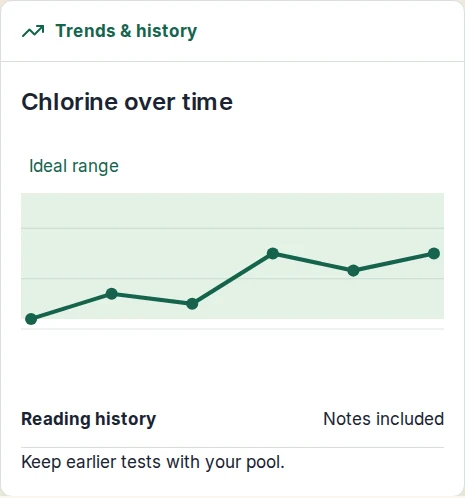Click the Ideal range legend label
Viewport: 465px width, 498px height.
tap(74, 166)
